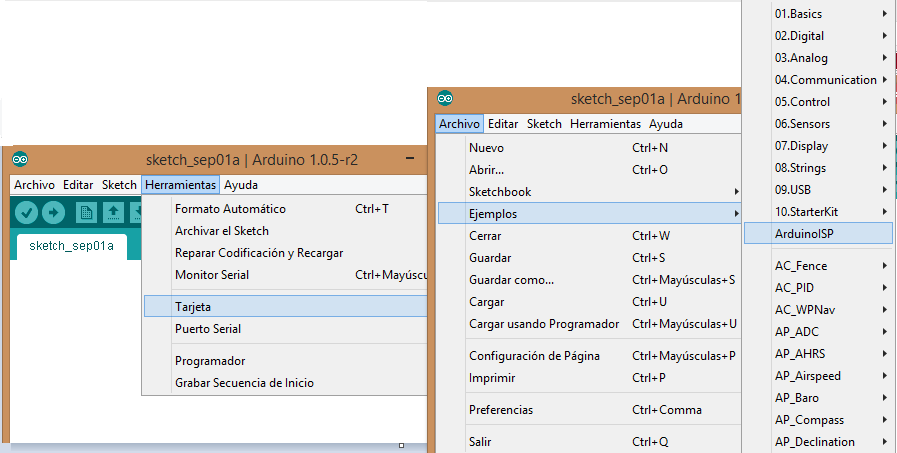Screen dimensions: 897x453
Task: Click the New sketch page icon
Action: pyautogui.click(x=86, y=213)
